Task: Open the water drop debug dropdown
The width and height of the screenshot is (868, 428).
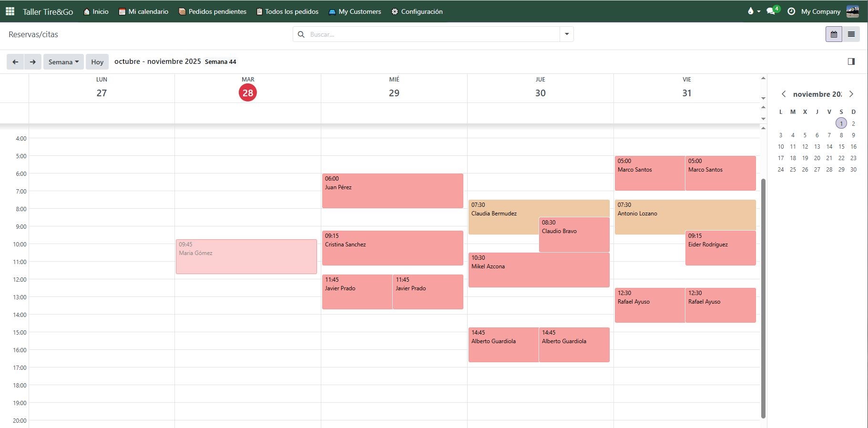Action: coord(753,11)
